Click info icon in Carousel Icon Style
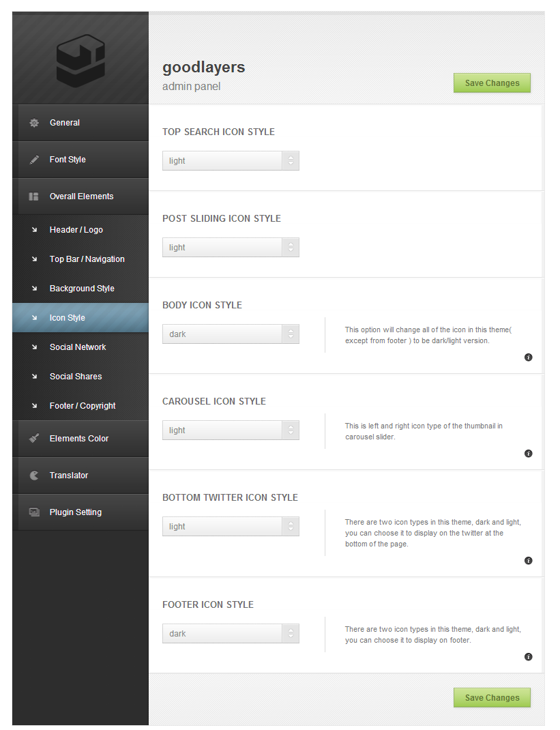 pos(528,454)
